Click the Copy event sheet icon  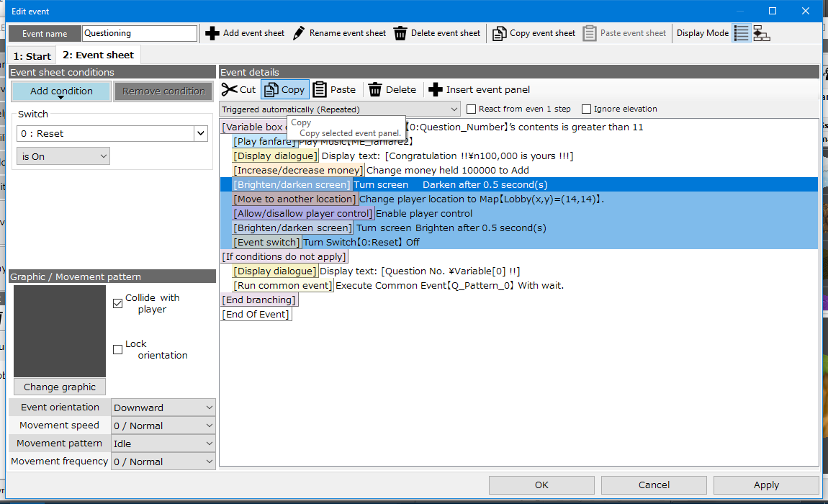click(499, 33)
